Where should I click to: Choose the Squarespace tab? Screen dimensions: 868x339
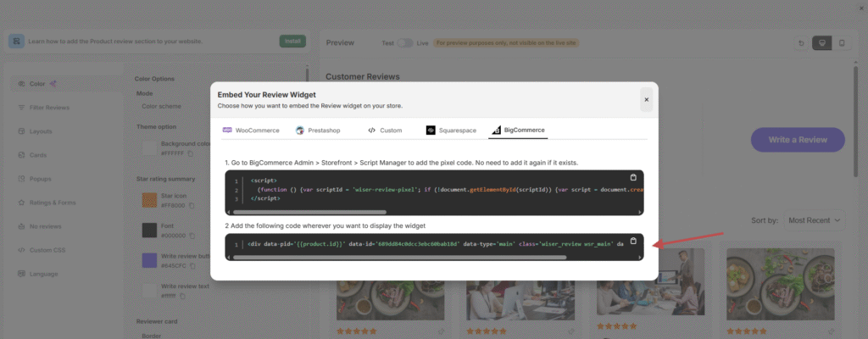[450, 131]
